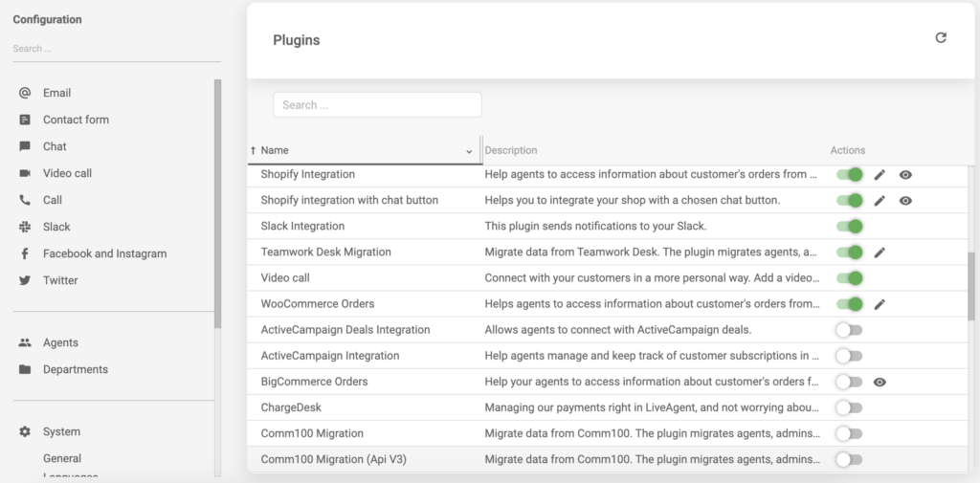Sort plugins using the Name column arrow

click(x=254, y=150)
